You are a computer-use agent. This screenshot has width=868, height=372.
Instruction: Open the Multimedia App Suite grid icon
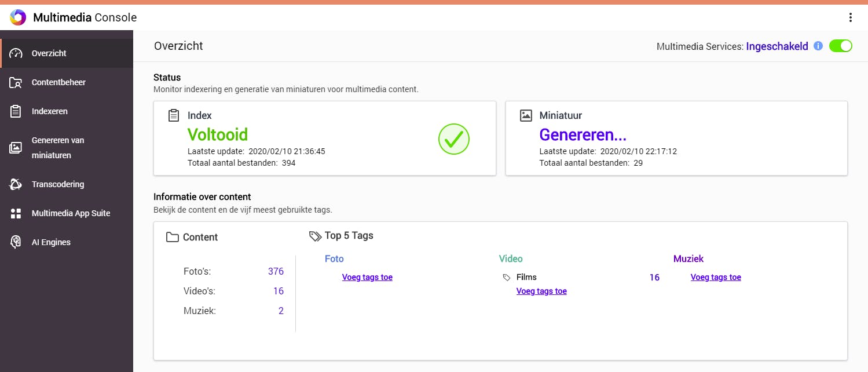pos(16,213)
